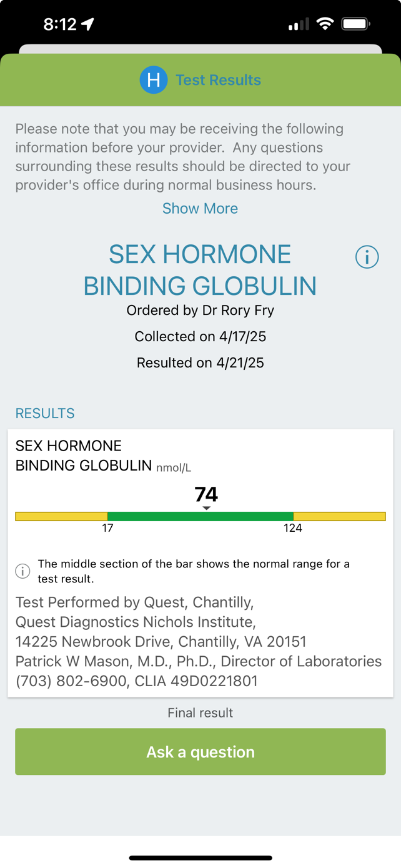Tap left yellow low-range bar segment

pyautogui.click(x=61, y=516)
